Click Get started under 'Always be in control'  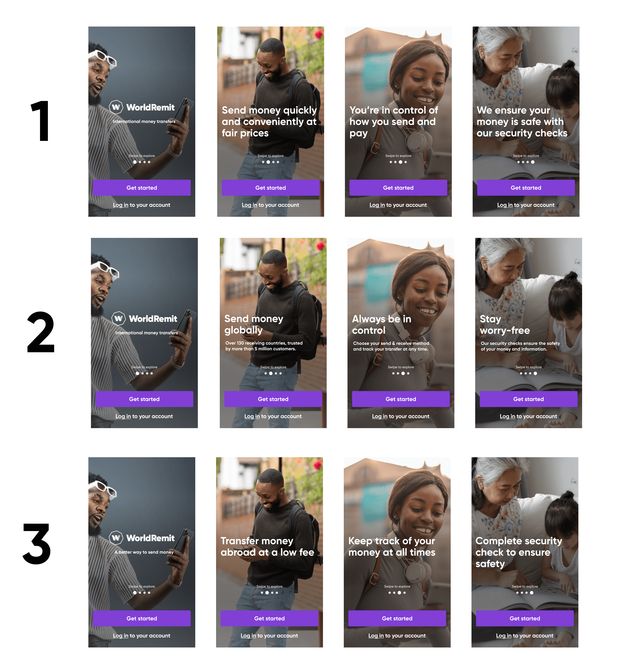click(401, 399)
